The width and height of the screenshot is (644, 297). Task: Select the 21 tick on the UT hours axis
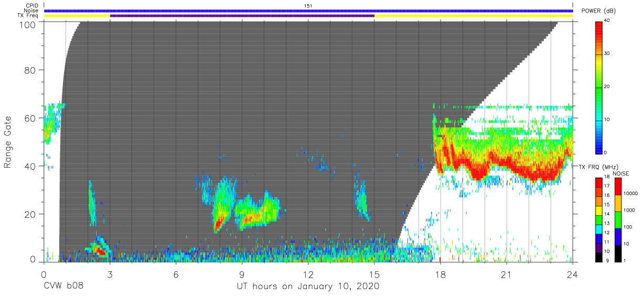click(507, 274)
